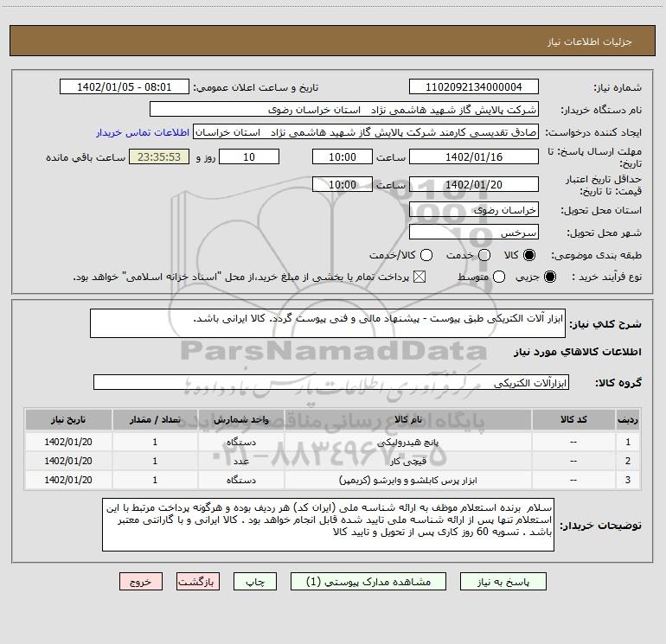Image resolution: width=666 pixels, height=644 pixels.
Task: Click the پاسخ به نیاز button
Action: pos(503,582)
